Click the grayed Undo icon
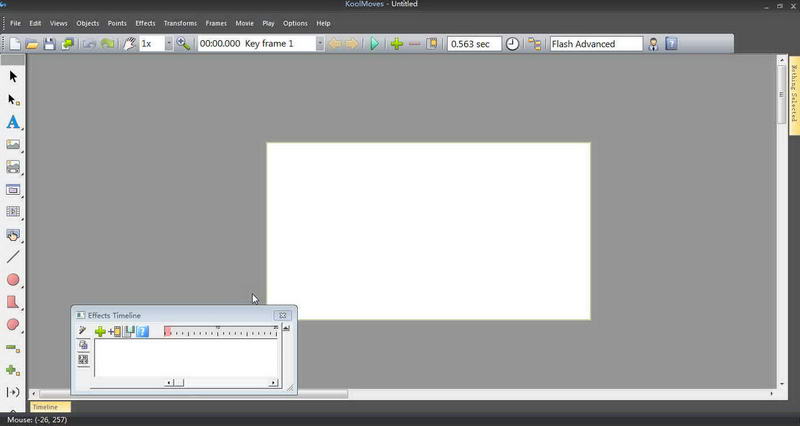This screenshot has width=800, height=426. (x=89, y=44)
